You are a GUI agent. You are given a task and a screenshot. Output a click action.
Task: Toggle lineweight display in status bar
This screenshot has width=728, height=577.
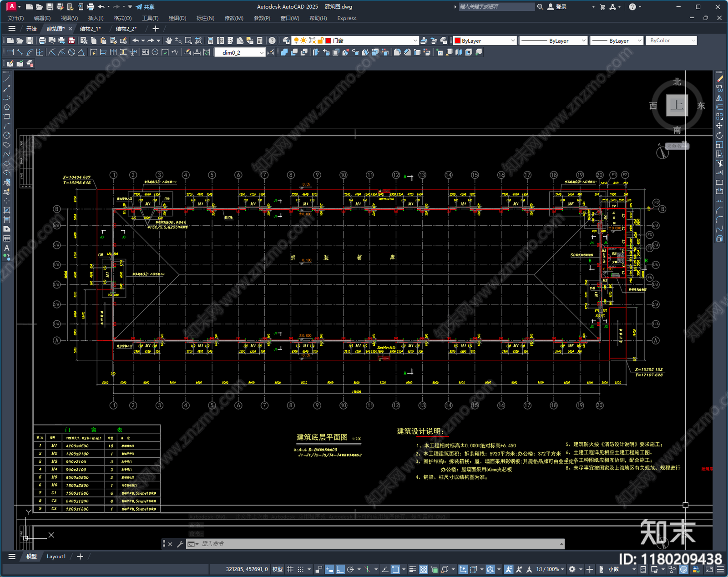pyautogui.click(x=413, y=569)
